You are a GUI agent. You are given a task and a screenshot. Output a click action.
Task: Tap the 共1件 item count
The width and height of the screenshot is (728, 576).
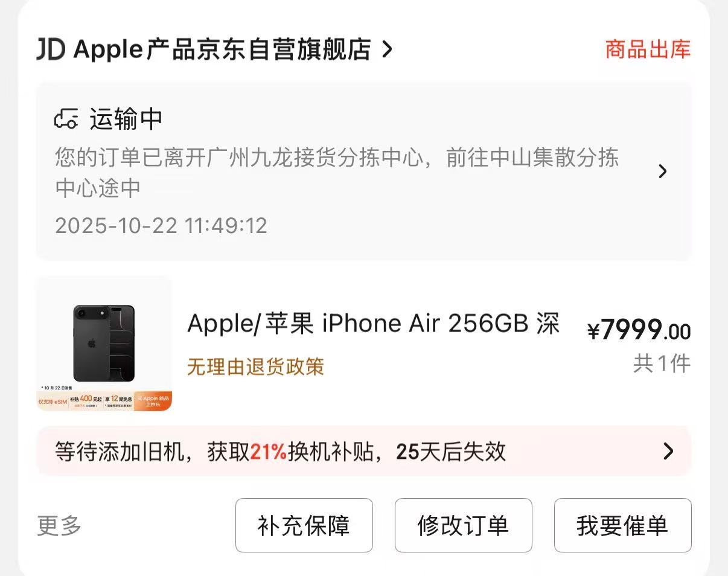pos(662,363)
